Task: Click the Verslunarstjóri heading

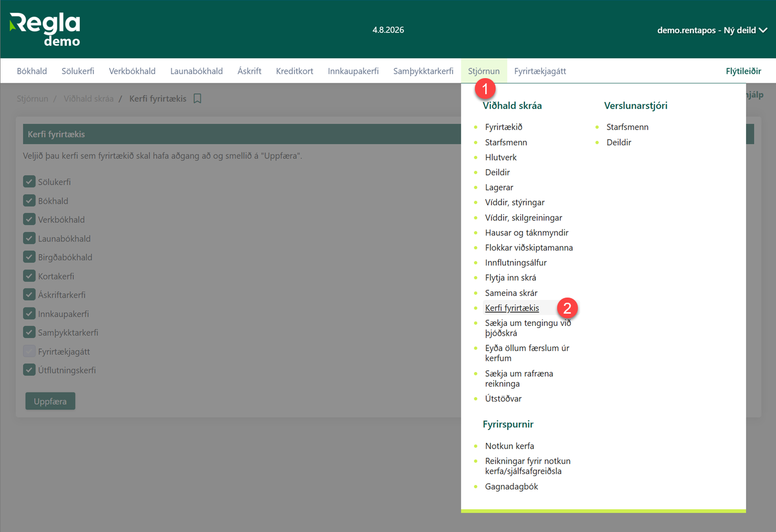Action: [636, 106]
